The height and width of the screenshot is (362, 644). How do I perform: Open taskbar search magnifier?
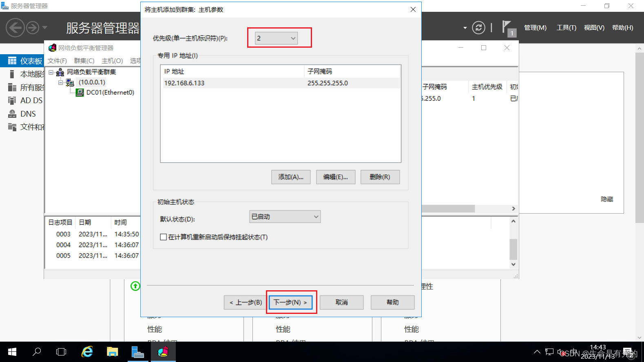point(37,352)
